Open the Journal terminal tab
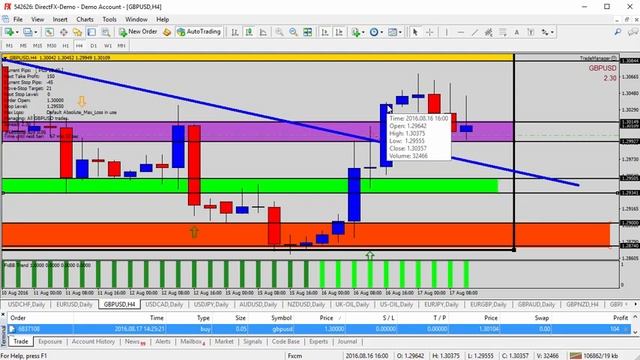The height and width of the screenshot is (360, 640). 347,342
